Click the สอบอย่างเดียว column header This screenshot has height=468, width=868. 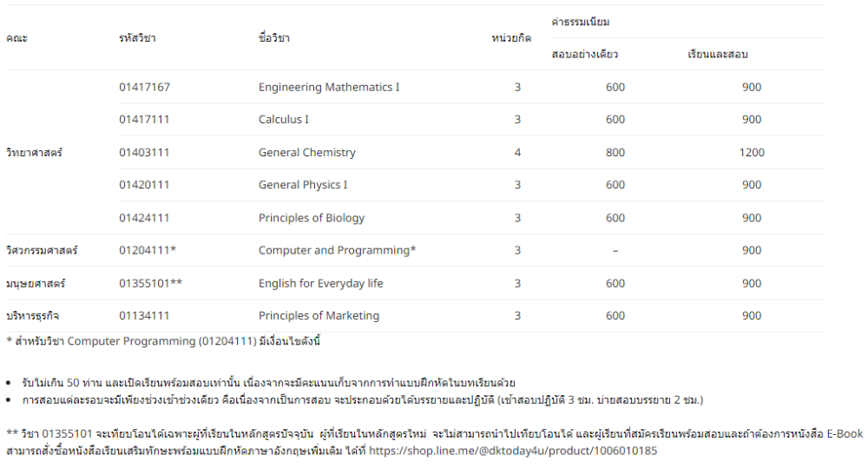pyautogui.click(x=584, y=55)
